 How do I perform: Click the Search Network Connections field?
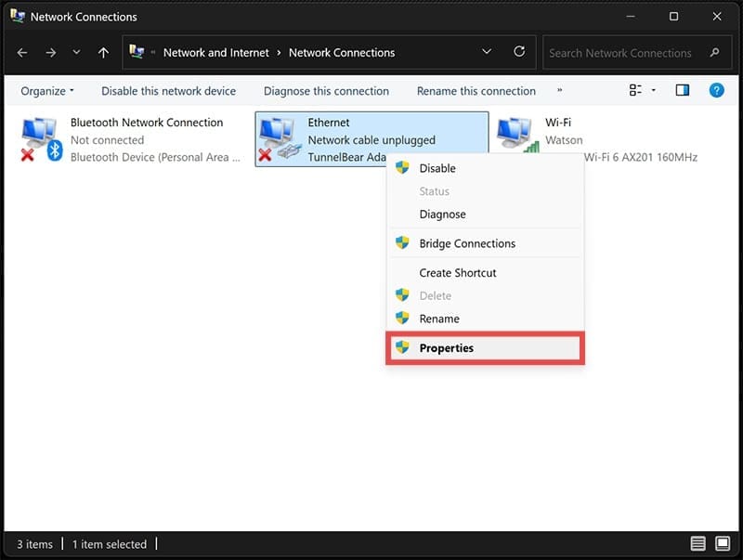(622, 53)
